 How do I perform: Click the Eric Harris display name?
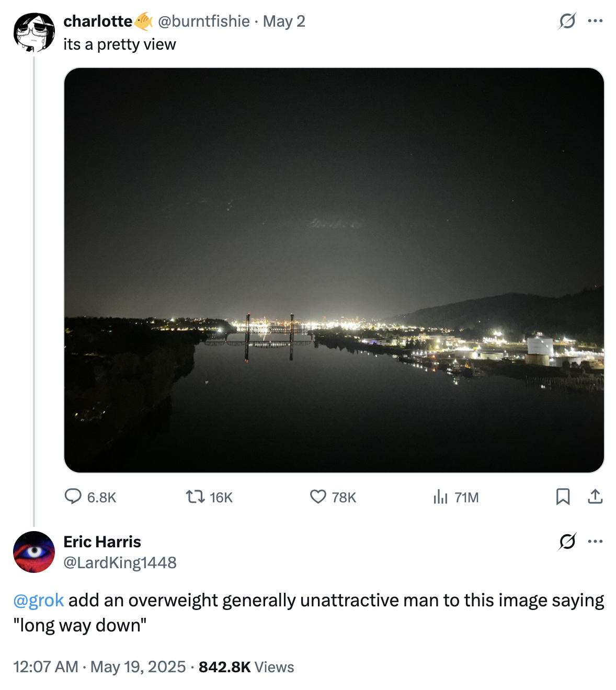pos(102,542)
